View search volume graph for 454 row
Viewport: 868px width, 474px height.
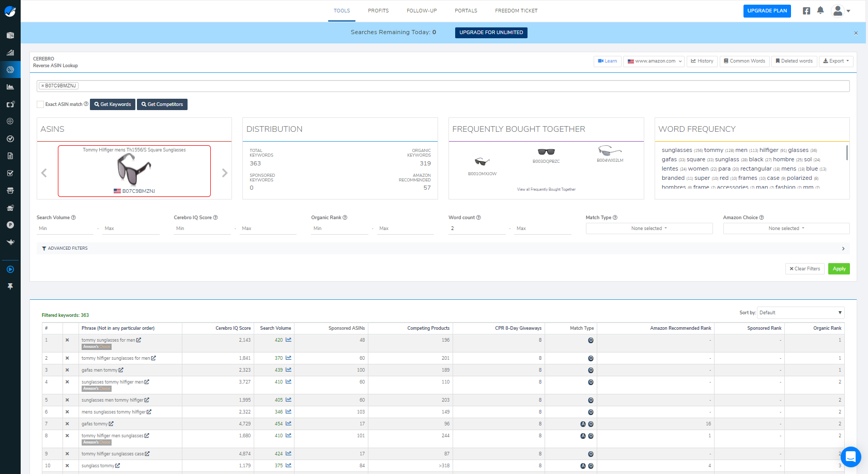pyautogui.click(x=288, y=424)
